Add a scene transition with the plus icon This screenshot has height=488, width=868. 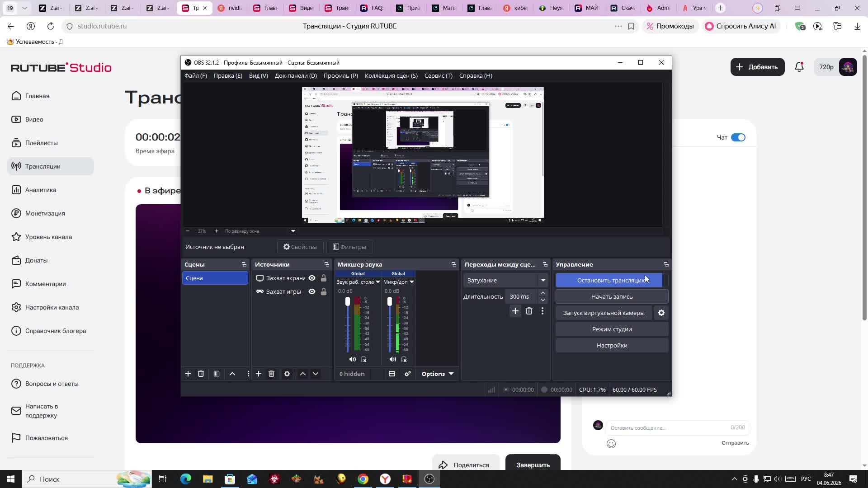[x=515, y=311]
